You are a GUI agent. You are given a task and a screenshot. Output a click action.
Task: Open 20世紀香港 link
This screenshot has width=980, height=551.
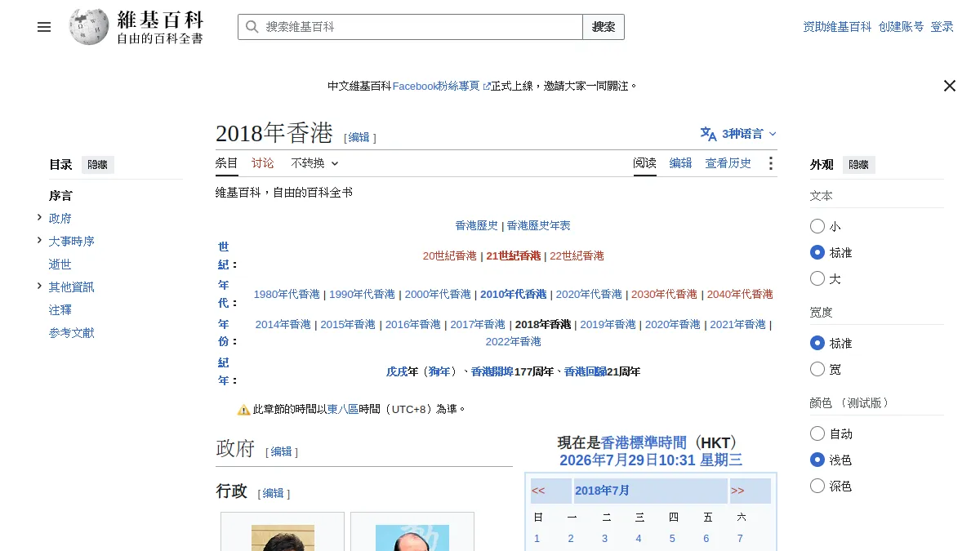point(450,256)
